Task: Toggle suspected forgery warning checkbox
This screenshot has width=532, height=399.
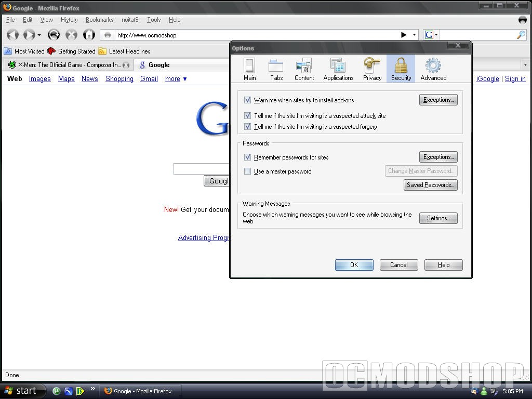Action: (248, 127)
